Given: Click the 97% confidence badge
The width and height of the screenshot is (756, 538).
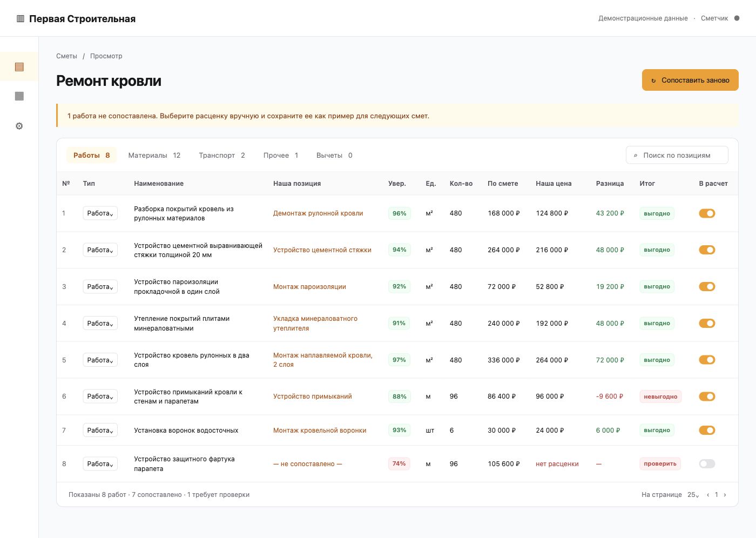Looking at the screenshot, I should (399, 360).
